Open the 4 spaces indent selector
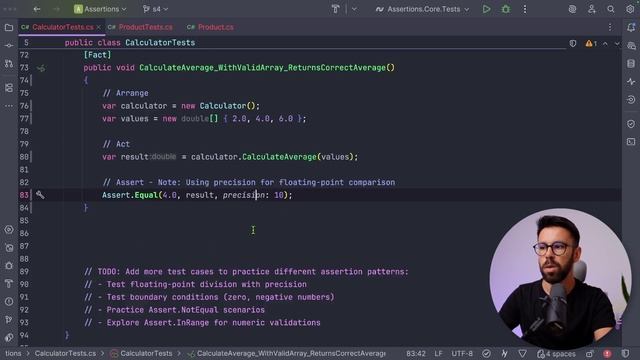The width and height of the screenshot is (640, 360). (556, 353)
